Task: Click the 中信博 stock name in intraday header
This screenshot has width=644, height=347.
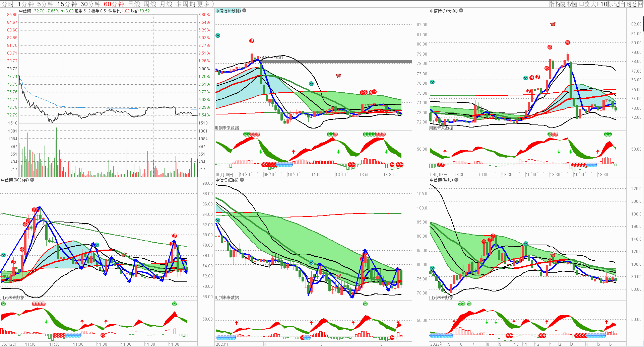Action: (25, 11)
